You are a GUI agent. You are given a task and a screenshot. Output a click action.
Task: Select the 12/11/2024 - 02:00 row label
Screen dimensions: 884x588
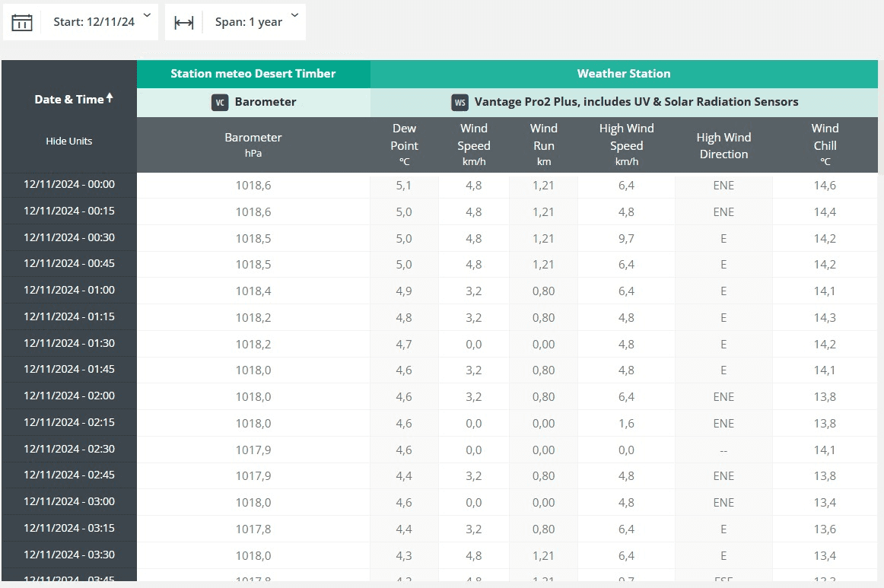pyautogui.click(x=68, y=396)
